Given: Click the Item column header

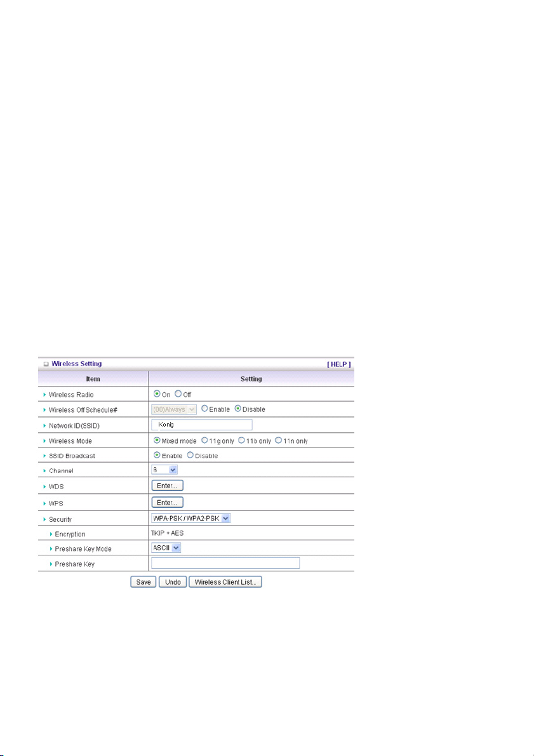Looking at the screenshot, I should click(93, 379).
